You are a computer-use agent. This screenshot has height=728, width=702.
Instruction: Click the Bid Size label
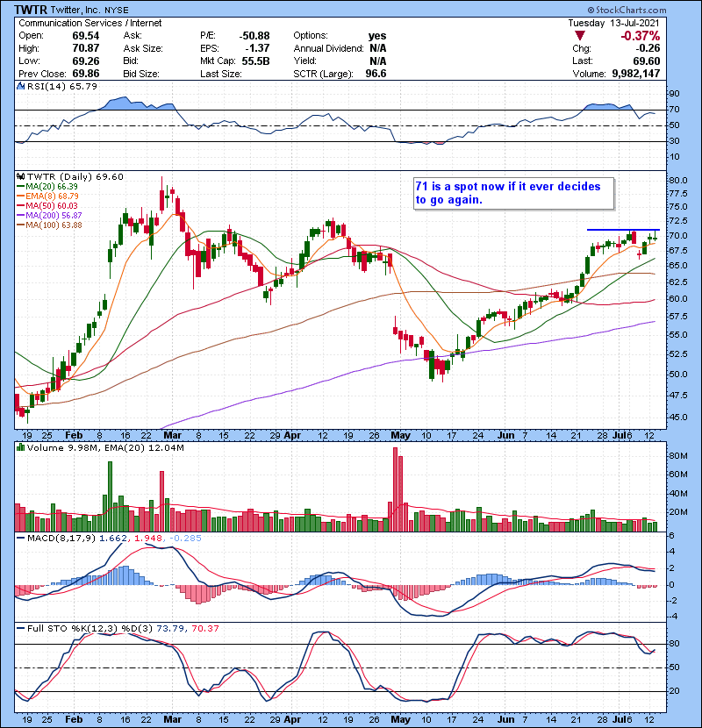(140, 74)
